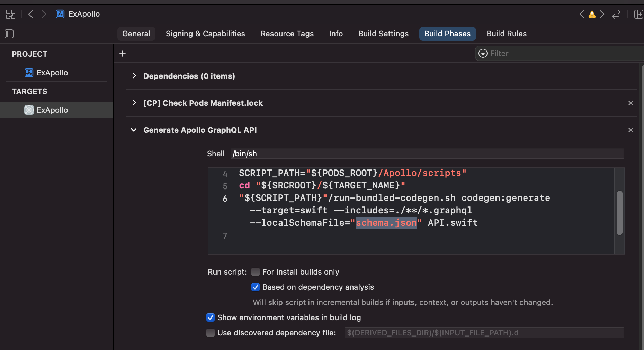
Task: Open the related items grid menu
Action: pyautogui.click(x=11, y=14)
